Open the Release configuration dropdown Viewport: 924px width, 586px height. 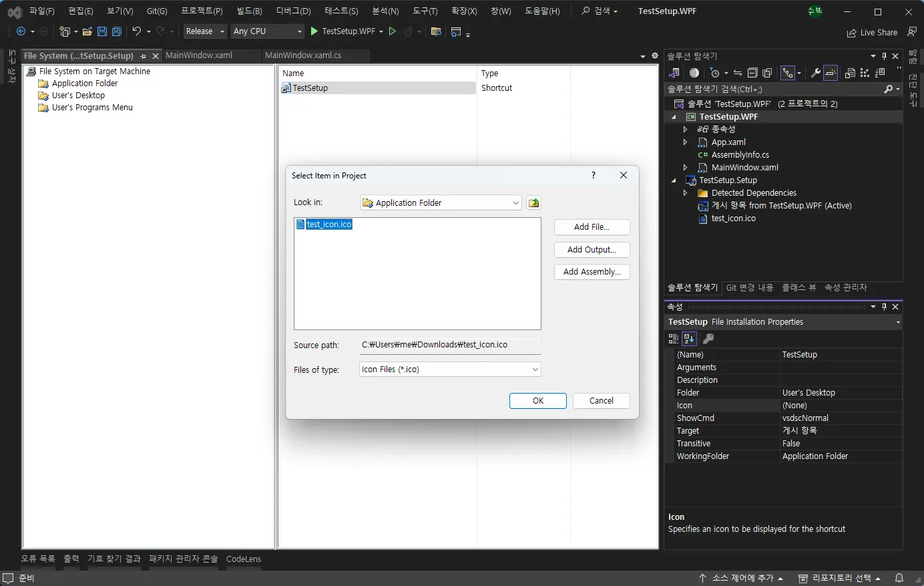[x=205, y=31]
